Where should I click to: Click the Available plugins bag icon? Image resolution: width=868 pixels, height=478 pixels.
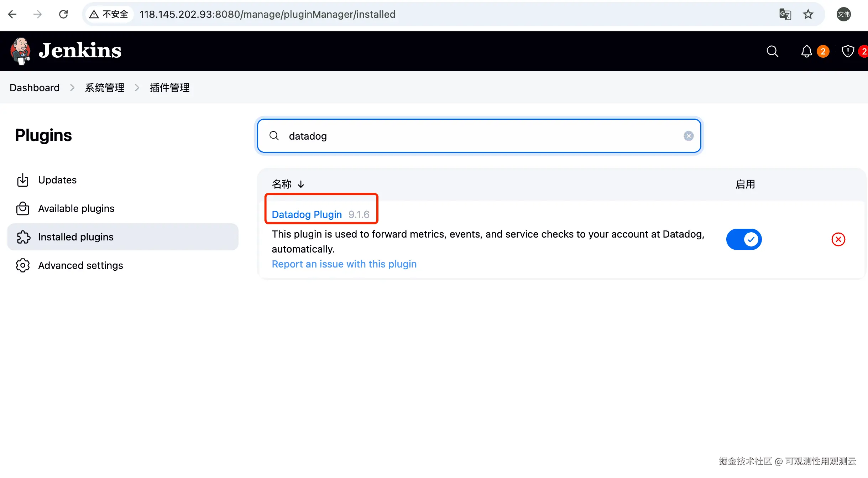coord(23,208)
